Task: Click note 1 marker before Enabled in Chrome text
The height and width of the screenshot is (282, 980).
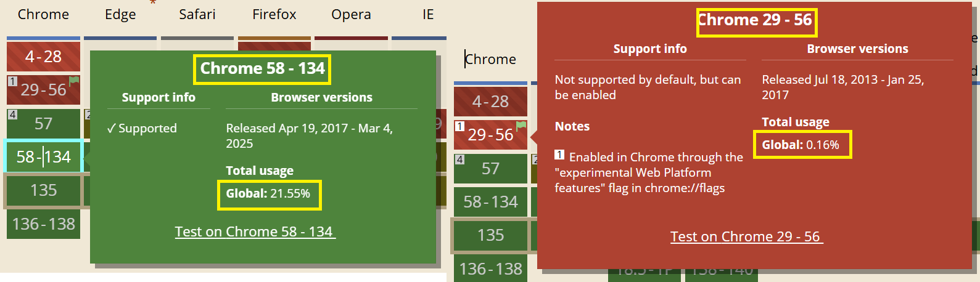Action: tap(559, 155)
